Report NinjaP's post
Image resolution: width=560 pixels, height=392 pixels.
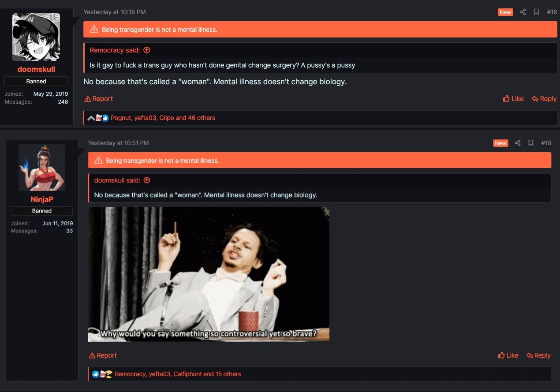103,355
